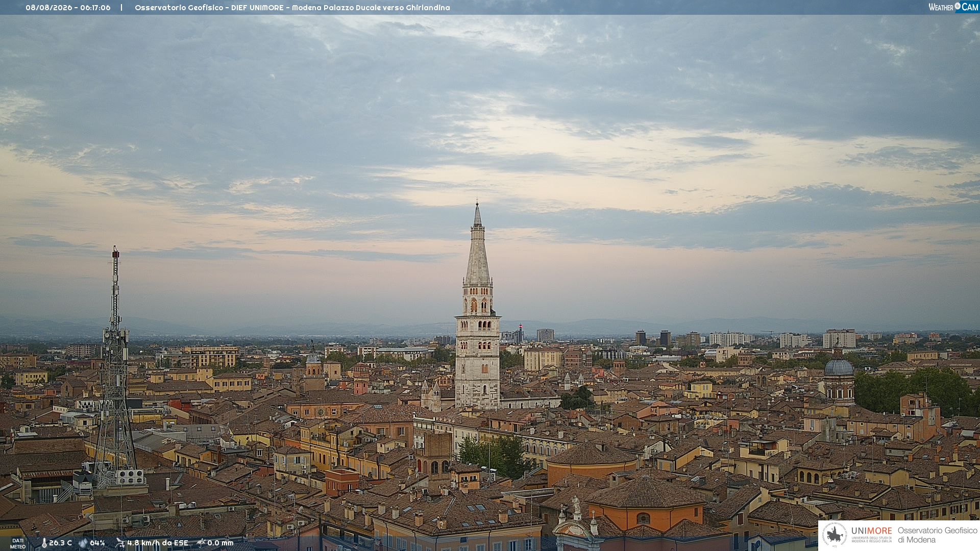Click the DATI METEO label
Viewport: 980px width, 551px height.
point(18,543)
